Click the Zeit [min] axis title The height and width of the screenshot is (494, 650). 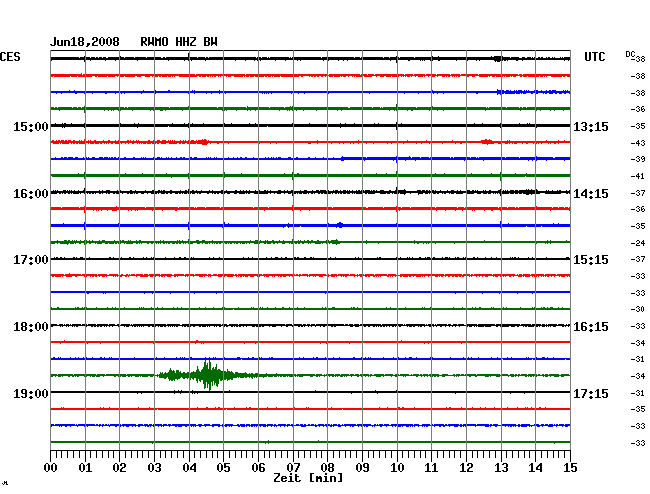pyautogui.click(x=308, y=478)
